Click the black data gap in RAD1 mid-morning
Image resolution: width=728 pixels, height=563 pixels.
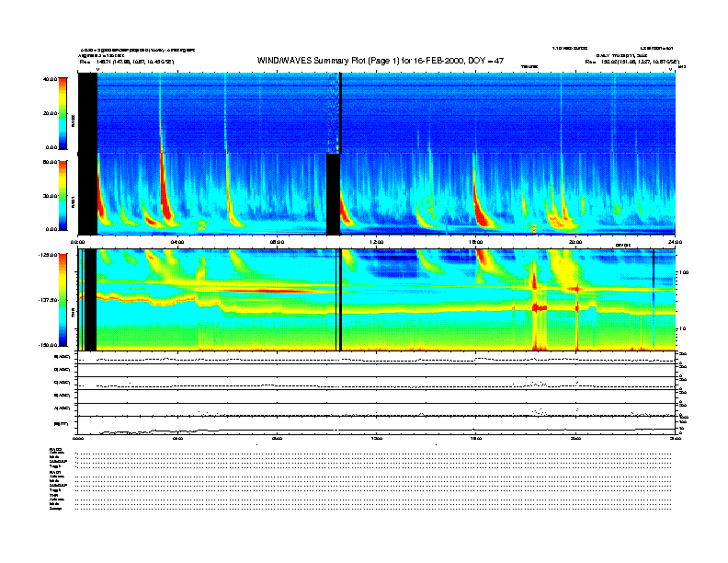coord(334,194)
